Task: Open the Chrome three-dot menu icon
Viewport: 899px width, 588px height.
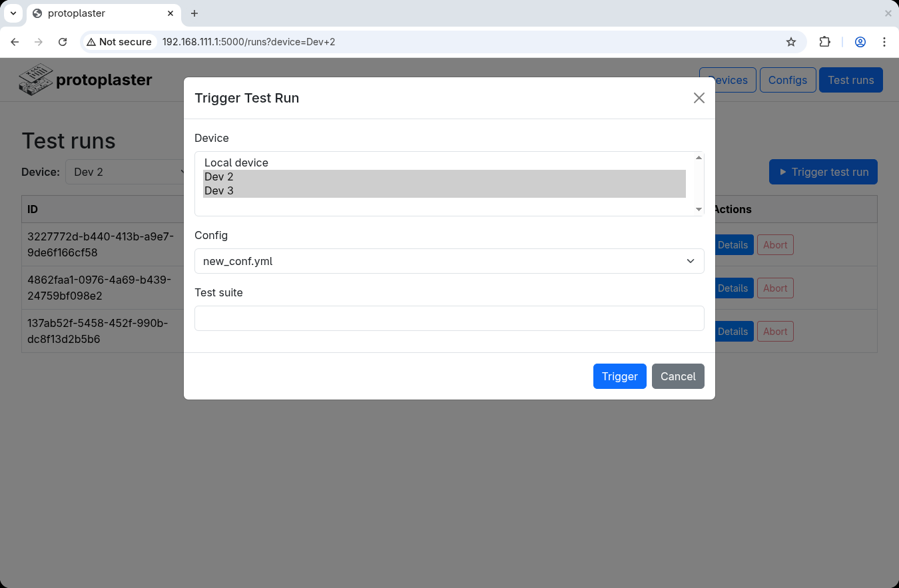Action: 884,41
